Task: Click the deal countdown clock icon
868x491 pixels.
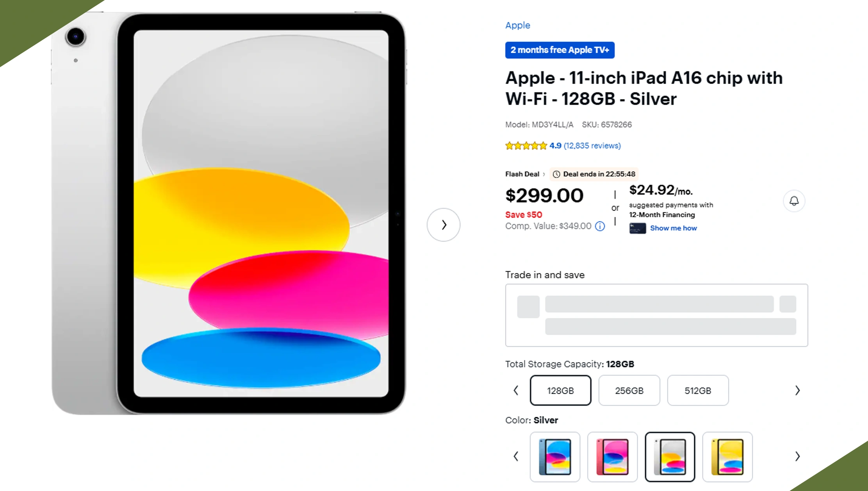Action: tap(556, 174)
